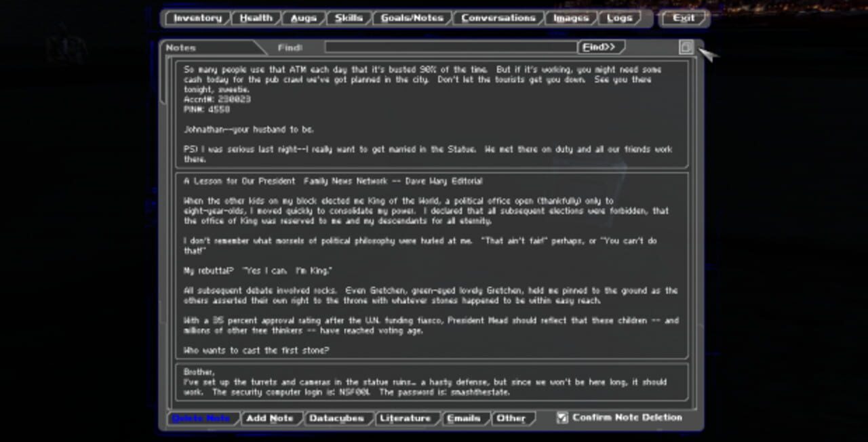Toggle the Confirm Note Deletion checkbox
868x442 pixels.
(561, 418)
